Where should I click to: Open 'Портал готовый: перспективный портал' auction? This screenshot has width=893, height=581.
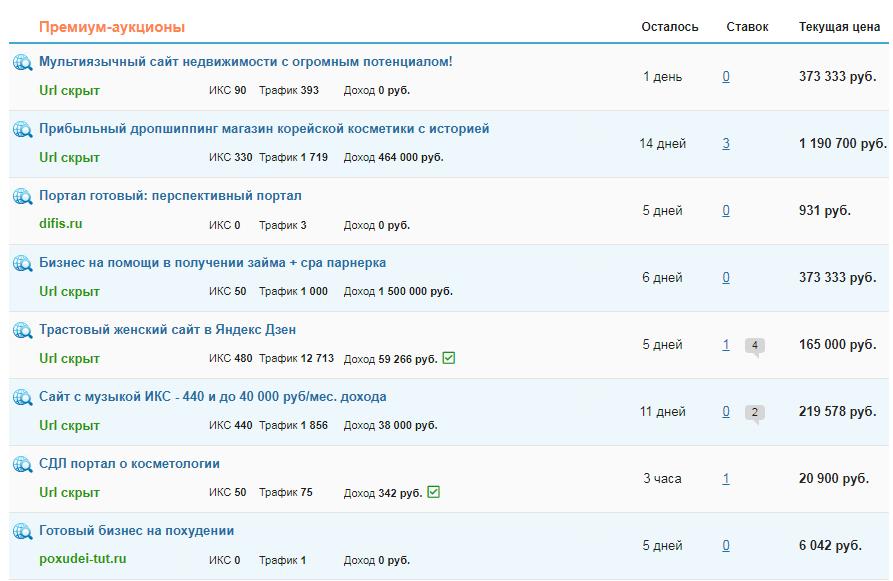pyautogui.click(x=170, y=195)
